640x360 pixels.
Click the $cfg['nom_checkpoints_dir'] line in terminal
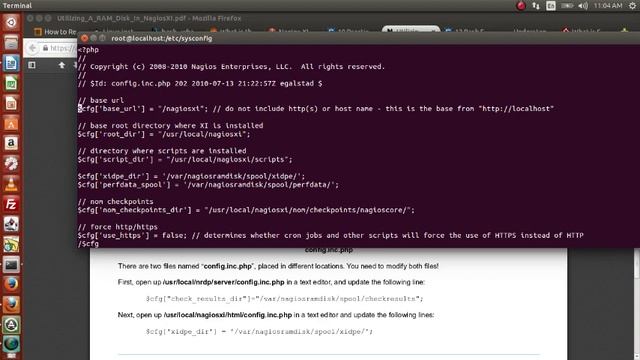246,210
